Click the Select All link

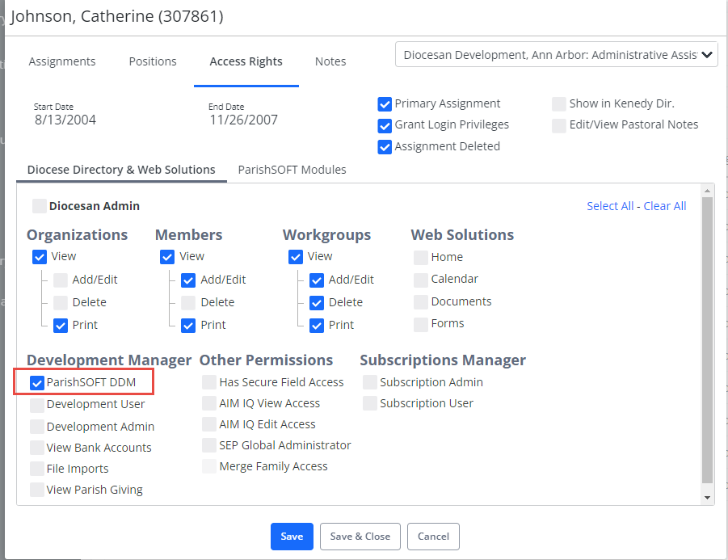coord(610,206)
